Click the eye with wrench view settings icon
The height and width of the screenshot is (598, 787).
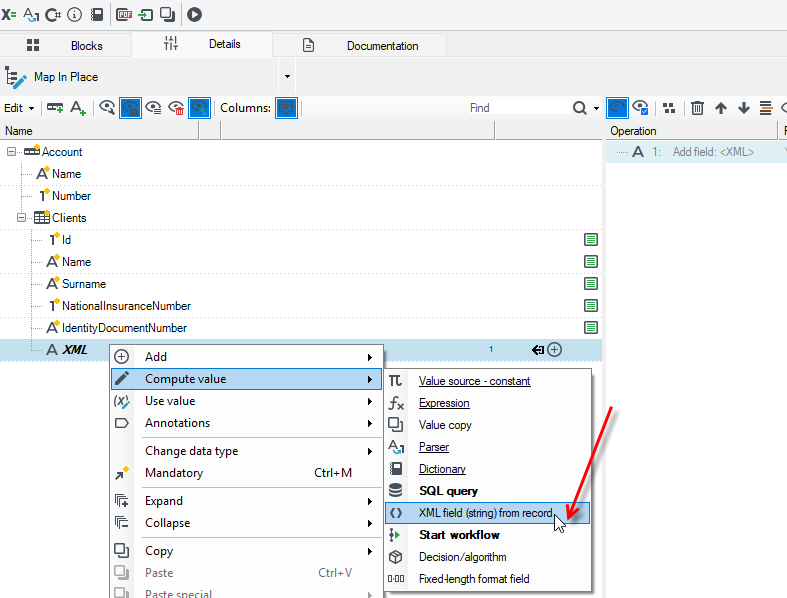[x=107, y=108]
